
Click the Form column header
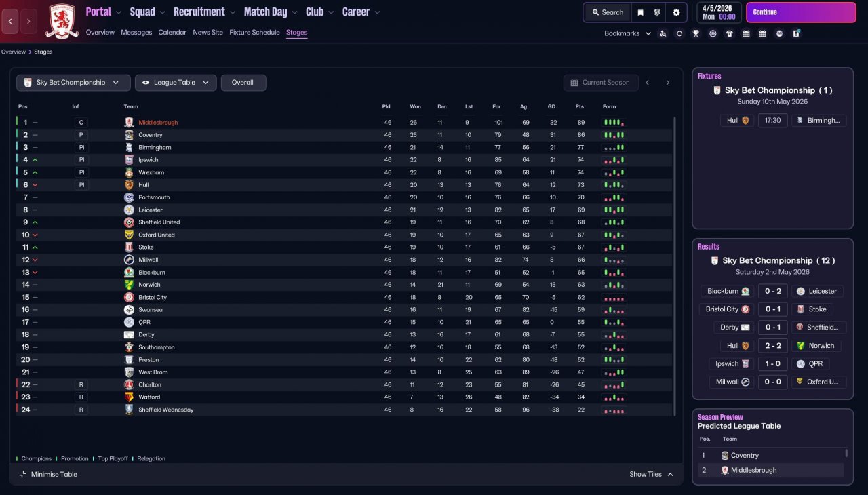coord(610,106)
